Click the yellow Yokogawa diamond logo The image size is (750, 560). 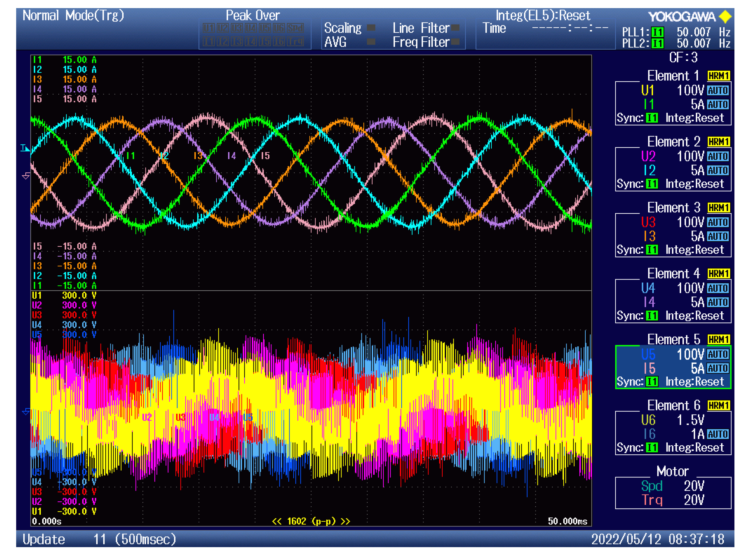pyautogui.click(x=725, y=16)
